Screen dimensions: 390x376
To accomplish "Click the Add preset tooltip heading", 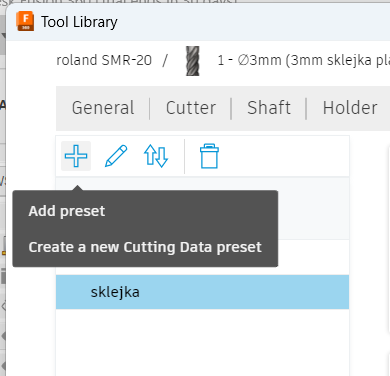I will click(x=67, y=211).
